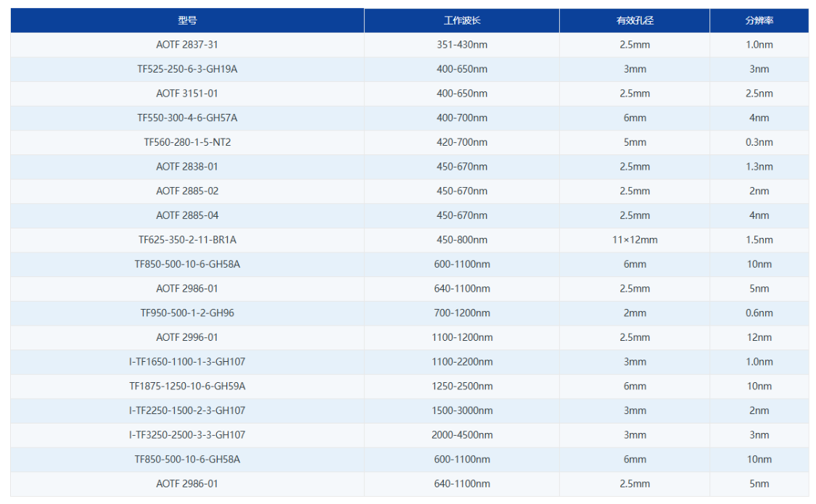Image resolution: width=816 pixels, height=504 pixels.
Task: Select model TF625-350-2-11-BR1A
Action: [x=187, y=240]
